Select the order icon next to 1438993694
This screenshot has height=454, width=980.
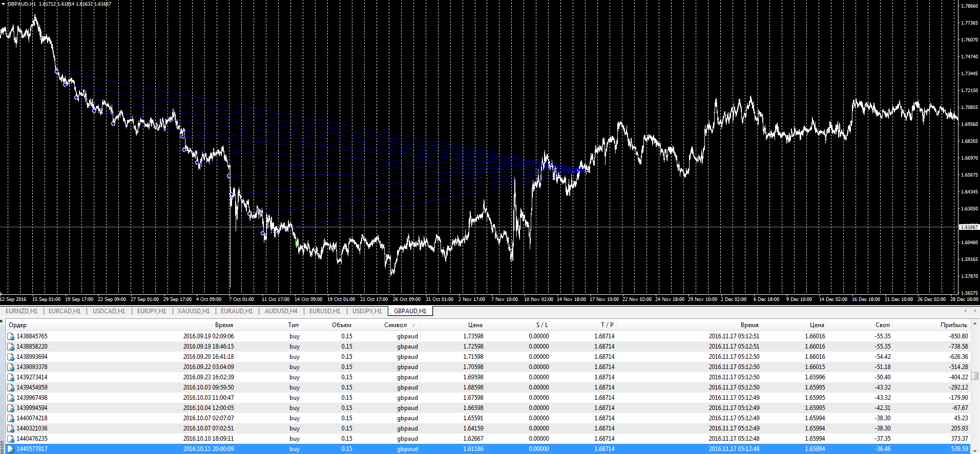(10, 357)
